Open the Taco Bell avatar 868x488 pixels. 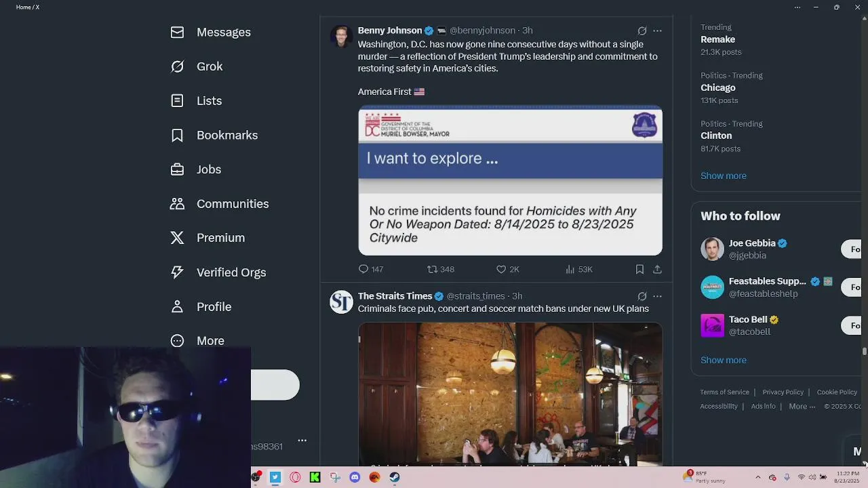(712, 325)
